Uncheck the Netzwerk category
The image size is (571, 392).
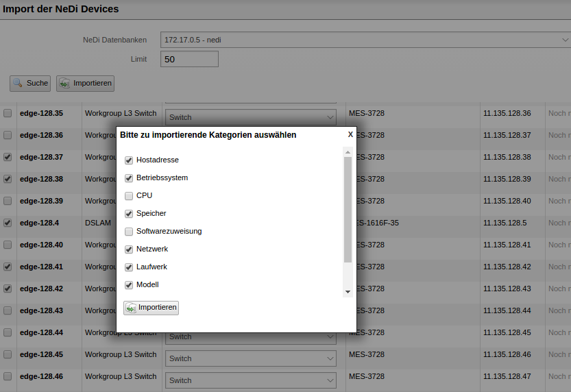(129, 249)
